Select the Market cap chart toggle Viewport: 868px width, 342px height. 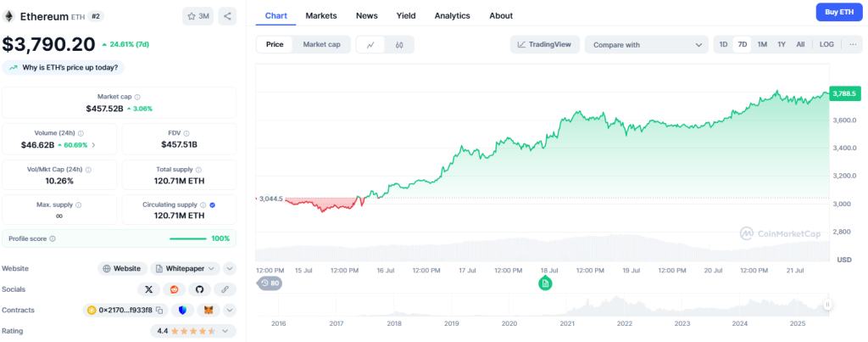pyautogui.click(x=321, y=44)
